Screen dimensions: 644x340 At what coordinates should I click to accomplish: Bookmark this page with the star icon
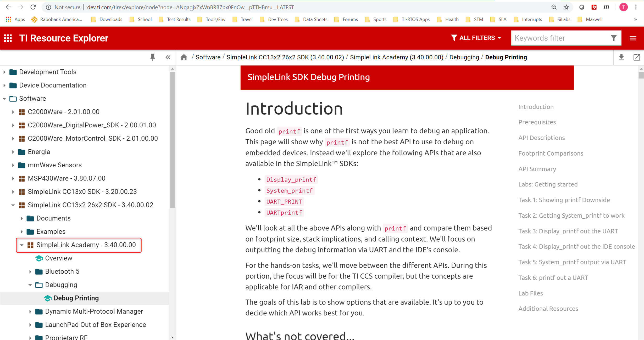pyautogui.click(x=567, y=7)
